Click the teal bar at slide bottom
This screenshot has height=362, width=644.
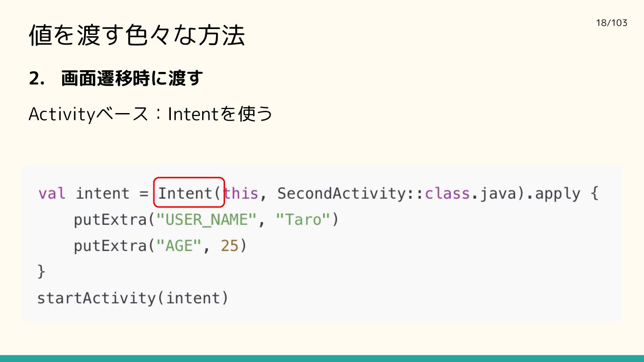pos(322,358)
